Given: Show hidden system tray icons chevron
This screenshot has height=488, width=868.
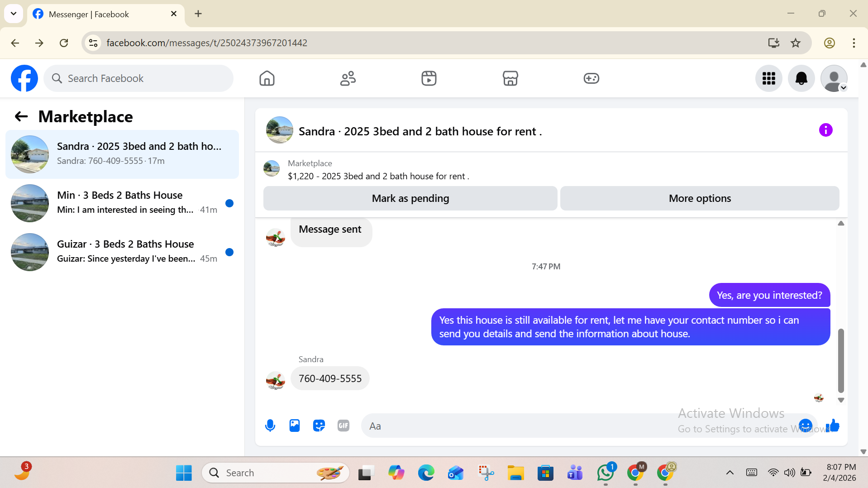Looking at the screenshot, I should pos(730,473).
